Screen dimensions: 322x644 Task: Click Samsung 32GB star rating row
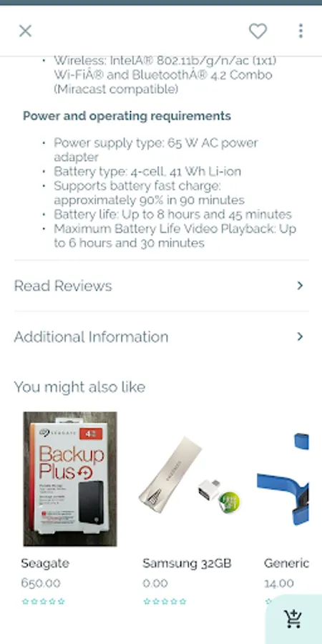point(165,602)
